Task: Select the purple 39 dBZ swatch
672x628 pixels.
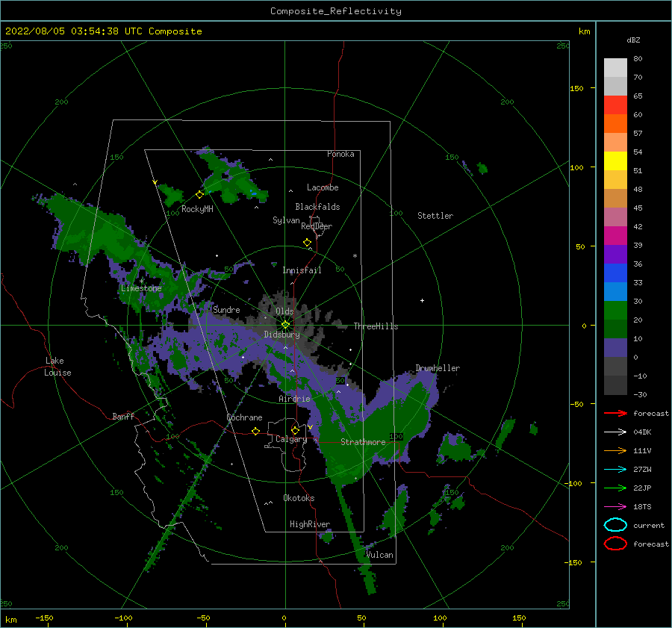Action: tap(615, 254)
